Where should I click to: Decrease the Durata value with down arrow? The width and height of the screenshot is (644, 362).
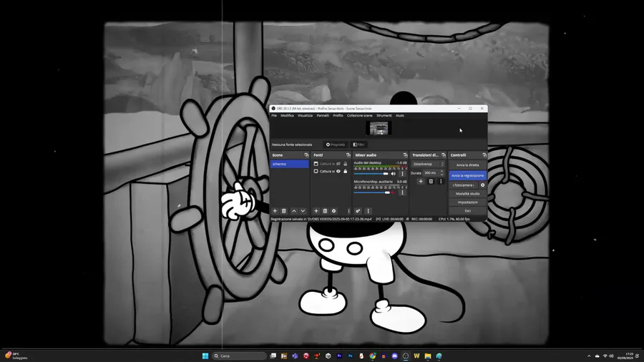pyautogui.click(x=442, y=175)
